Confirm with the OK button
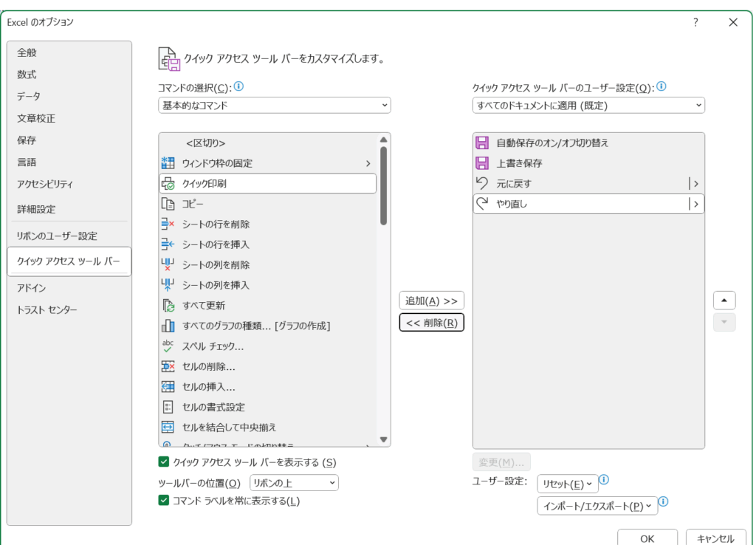Image resolution: width=756 pixels, height=545 pixels. tap(647, 538)
